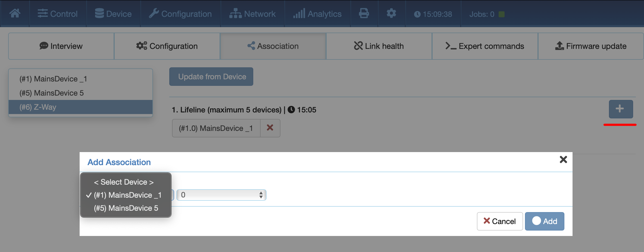
Task: Open the settings gear in navbar
Action: click(x=391, y=13)
